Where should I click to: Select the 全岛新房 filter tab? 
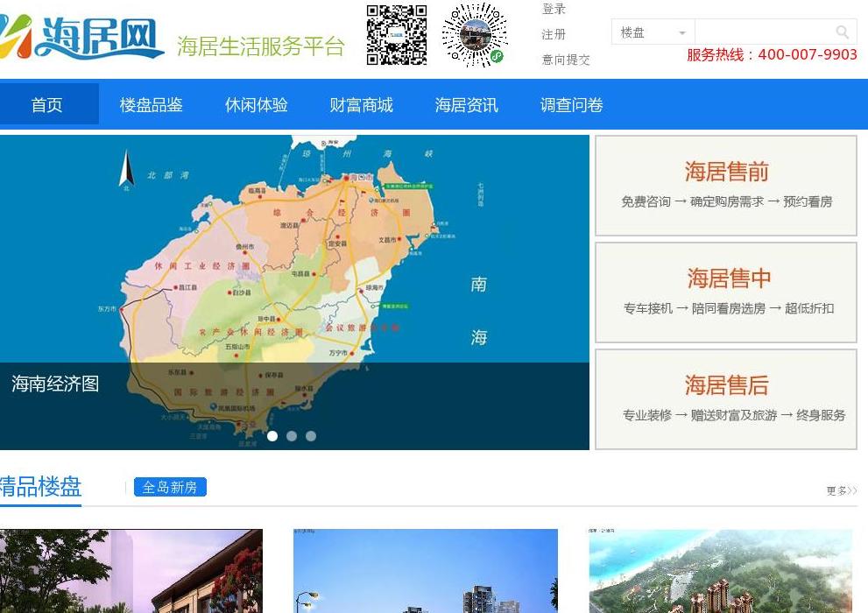pos(170,487)
